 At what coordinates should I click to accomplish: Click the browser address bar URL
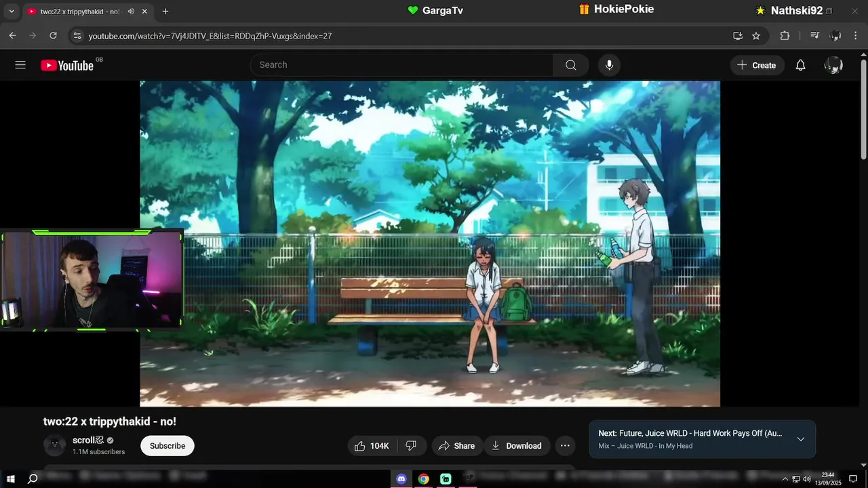pyautogui.click(x=210, y=36)
